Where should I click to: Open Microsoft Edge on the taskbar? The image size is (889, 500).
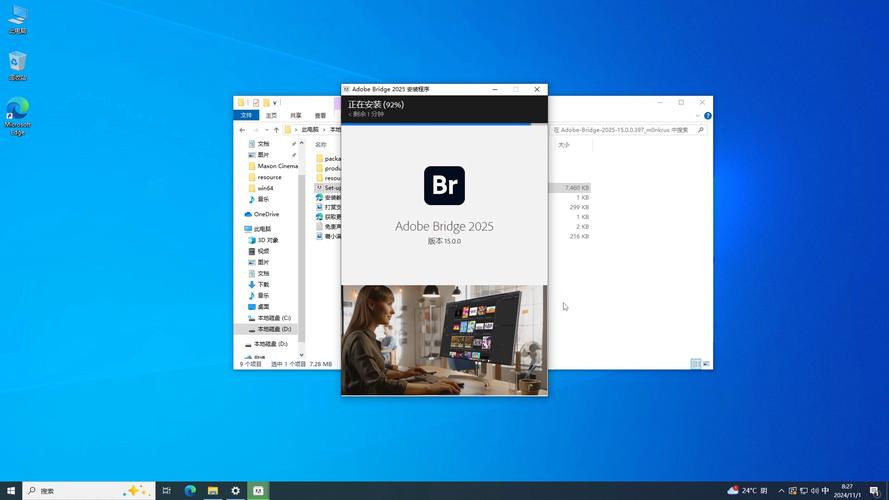coord(190,490)
